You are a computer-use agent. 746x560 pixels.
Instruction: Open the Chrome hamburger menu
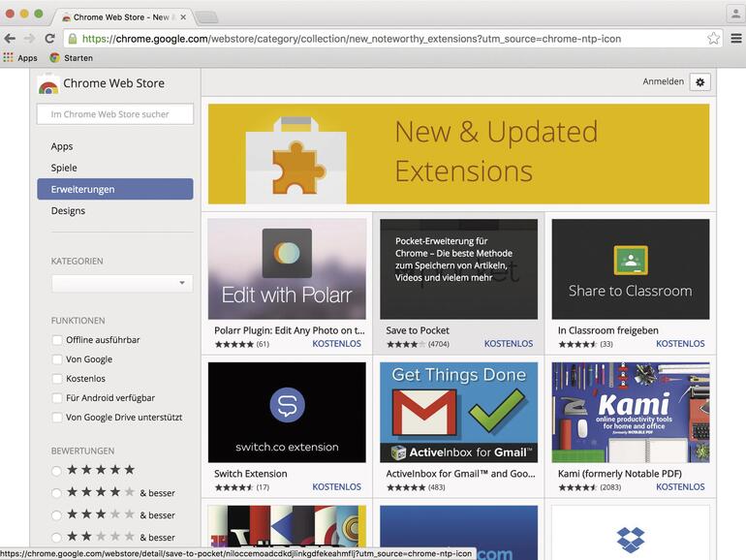(735, 39)
